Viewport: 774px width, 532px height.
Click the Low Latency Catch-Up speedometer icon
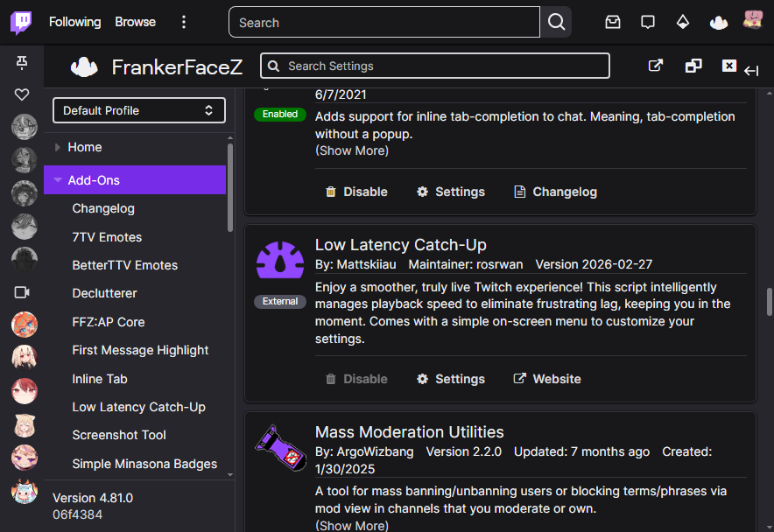[x=280, y=260]
